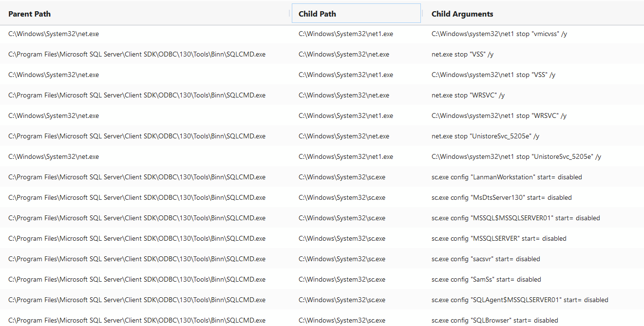Viewport: 644px width, 326px height.
Task: Select the sc.exe config "MsDtsServer130" row
Action: (x=322, y=198)
